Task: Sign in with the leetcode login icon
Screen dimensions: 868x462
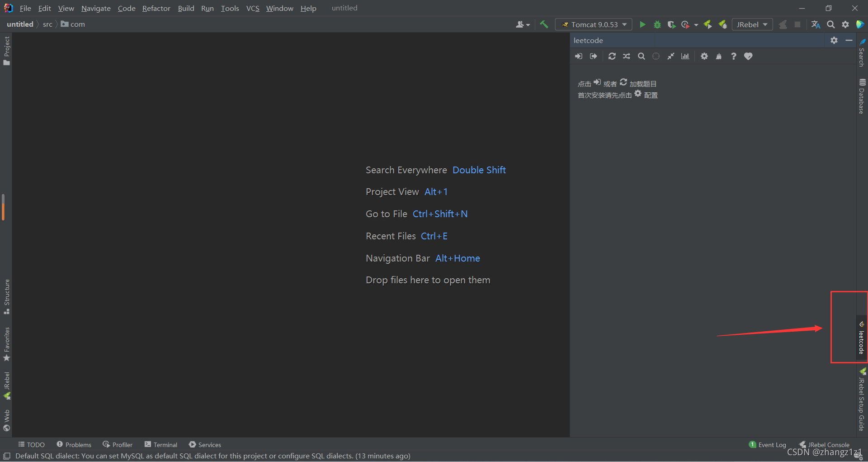Action: [579, 56]
